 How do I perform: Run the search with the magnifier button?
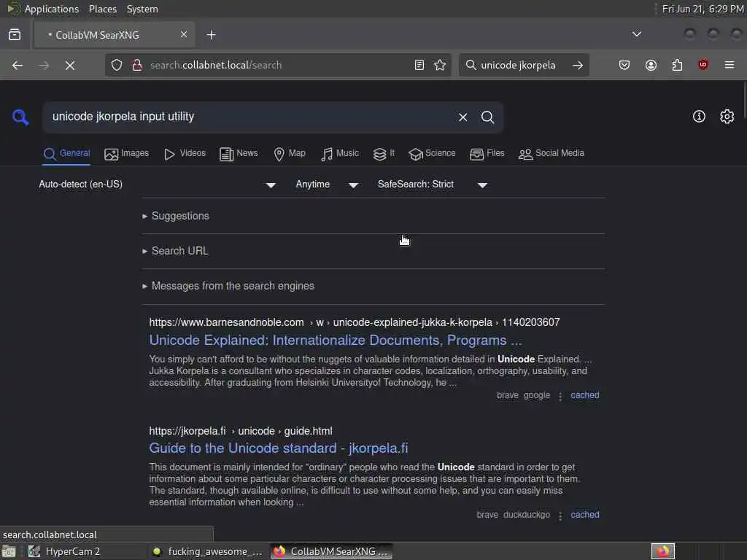point(487,117)
